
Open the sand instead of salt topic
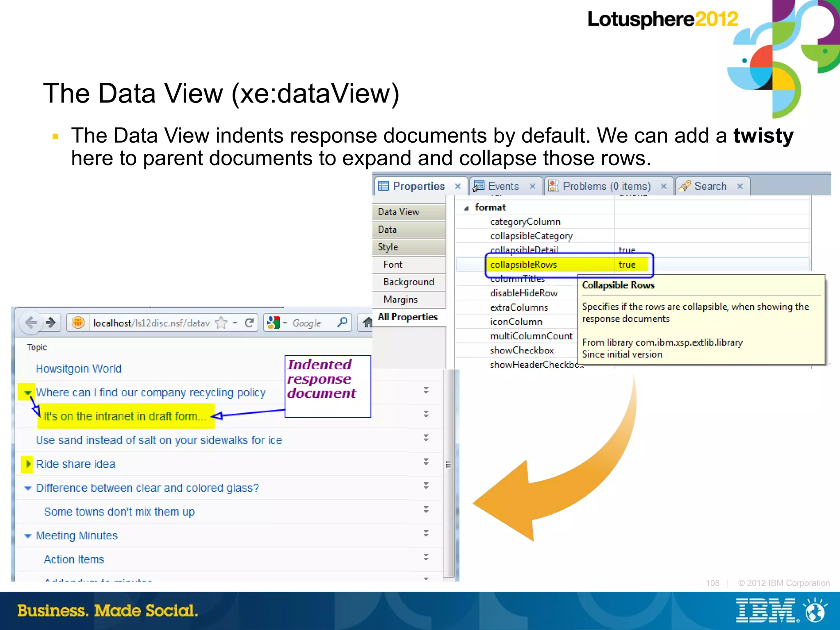(x=159, y=440)
